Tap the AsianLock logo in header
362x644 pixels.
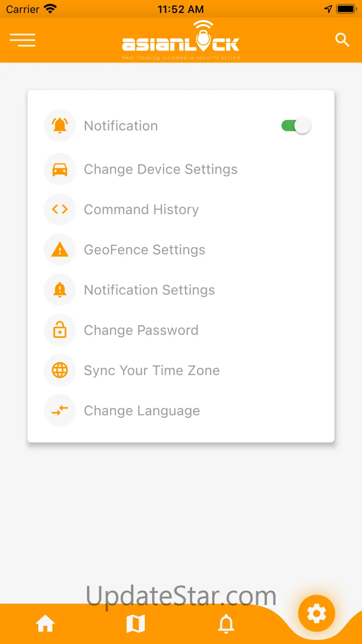(x=181, y=42)
